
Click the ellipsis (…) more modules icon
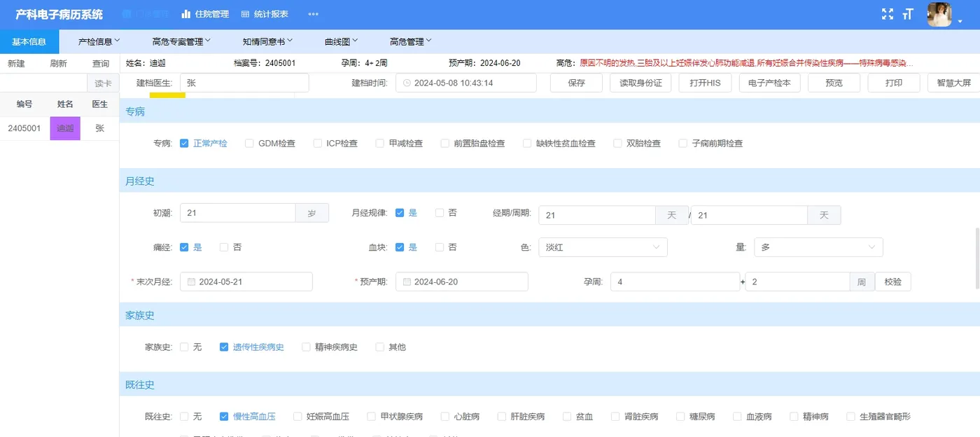point(313,13)
